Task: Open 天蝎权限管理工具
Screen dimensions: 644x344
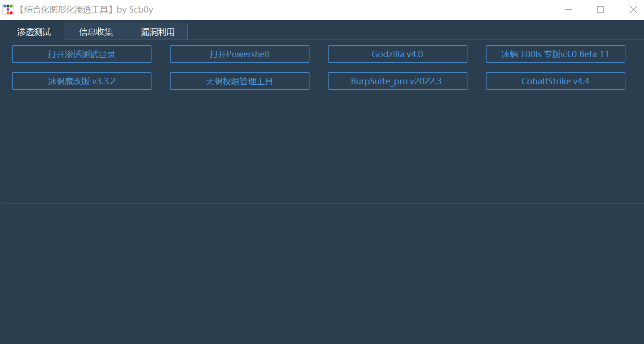Action: click(240, 81)
